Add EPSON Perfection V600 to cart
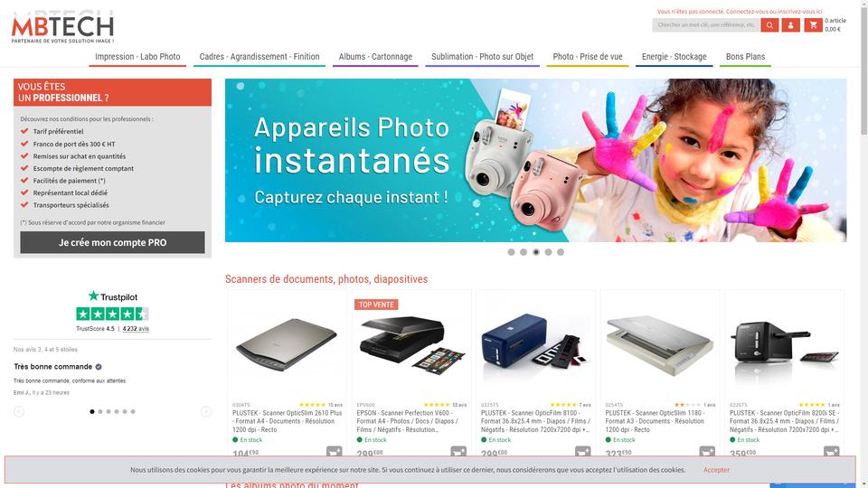The height and width of the screenshot is (488, 868). (x=458, y=451)
